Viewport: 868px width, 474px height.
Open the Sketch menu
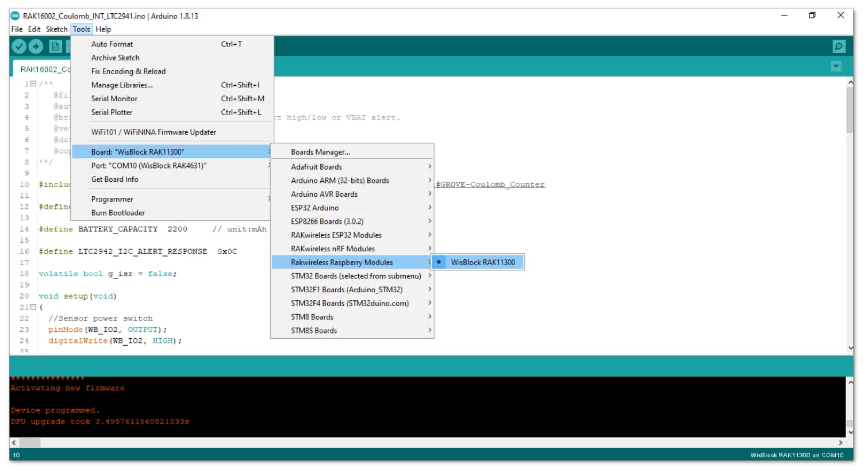[x=56, y=29]
